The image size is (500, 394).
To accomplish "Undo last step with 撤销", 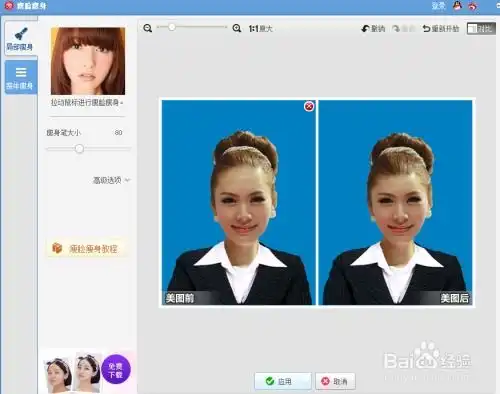I will pos(373,29).
